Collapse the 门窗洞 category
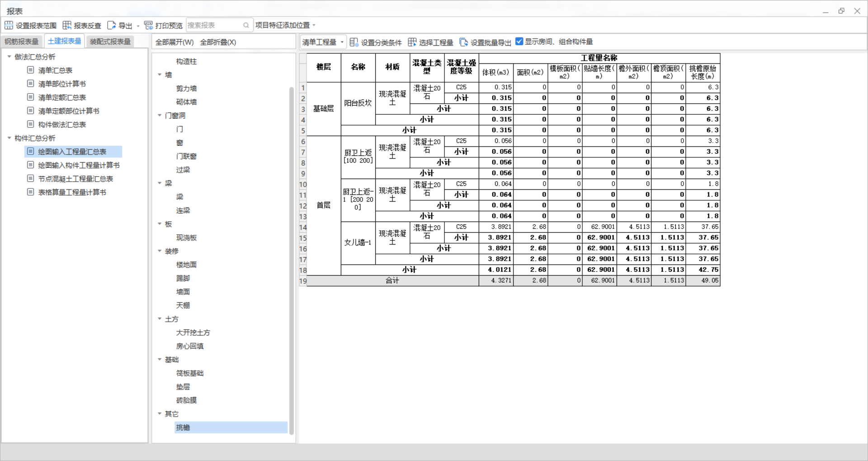The image size is (868, 461). pos(160,115)
